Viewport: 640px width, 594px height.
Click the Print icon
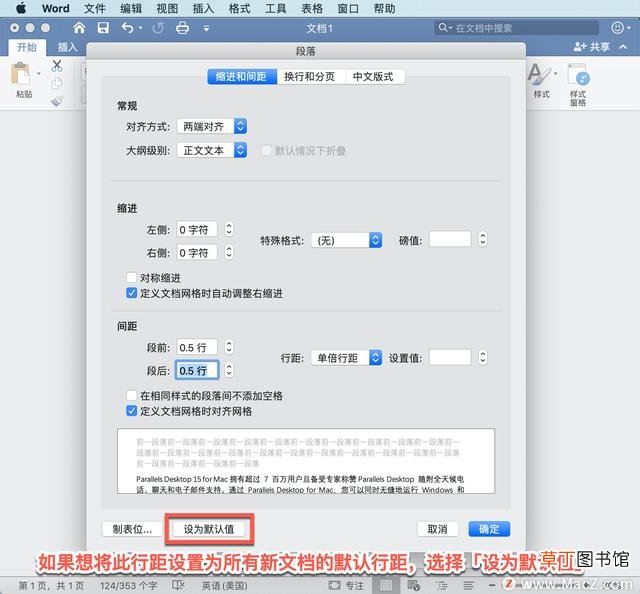[x=182, y=28]
